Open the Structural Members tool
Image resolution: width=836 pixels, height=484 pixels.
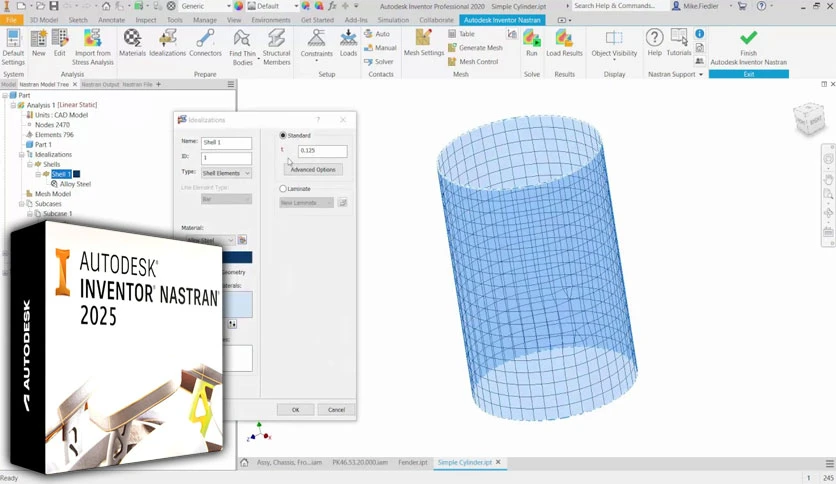coord(276,47)
